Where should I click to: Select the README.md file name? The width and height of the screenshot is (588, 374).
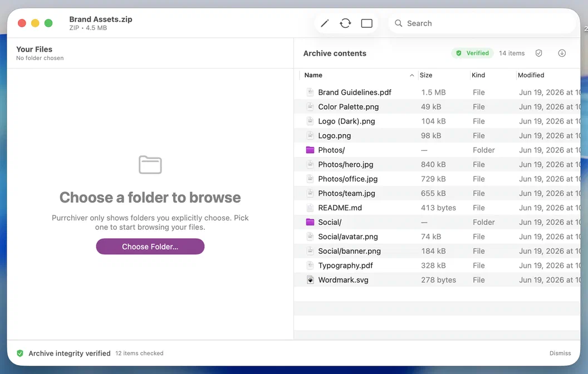point(340,208)
